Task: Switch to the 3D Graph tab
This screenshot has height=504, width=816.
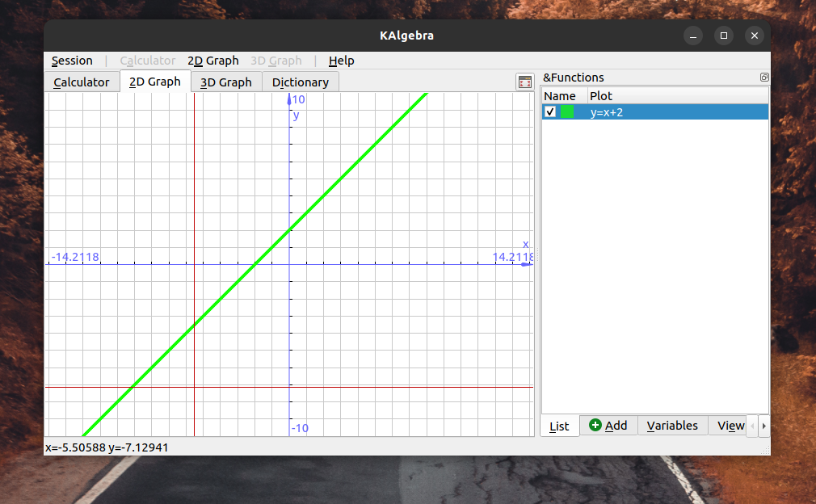Action: coord(226,82)
